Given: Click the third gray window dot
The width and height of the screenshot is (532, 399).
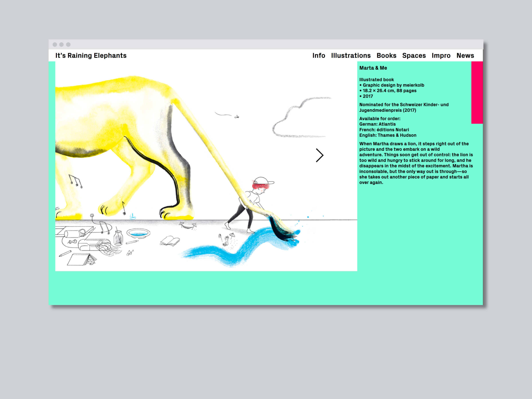Looking at the screenshot, I should pos(68,45).
